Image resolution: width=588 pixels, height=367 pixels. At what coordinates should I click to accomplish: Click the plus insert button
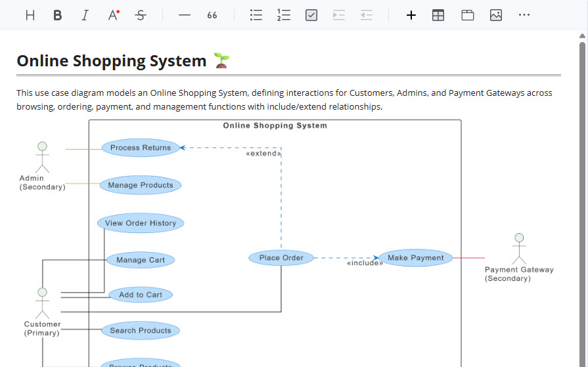coord(411,15)
